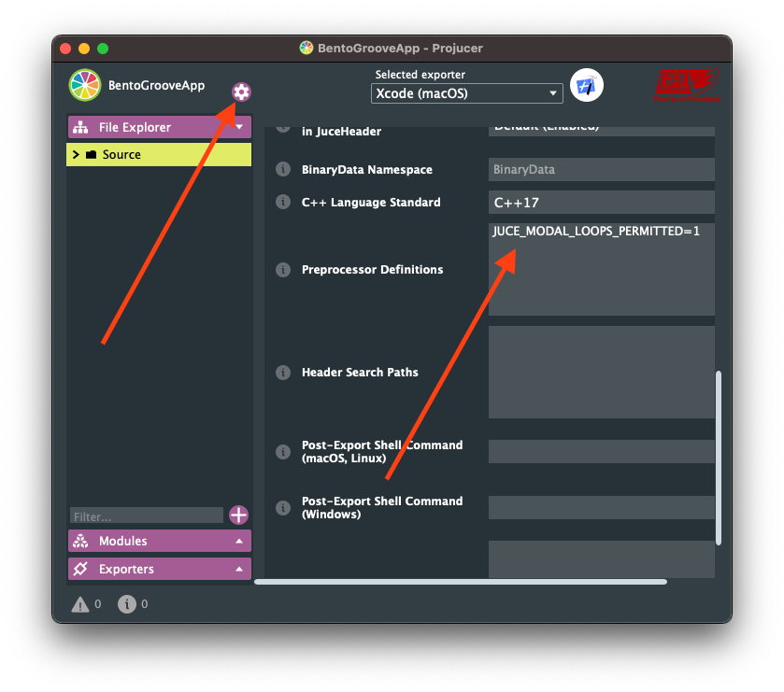Select the Source folder row
The width and height of the screenshot is (784, 692).
click(159, 154)
